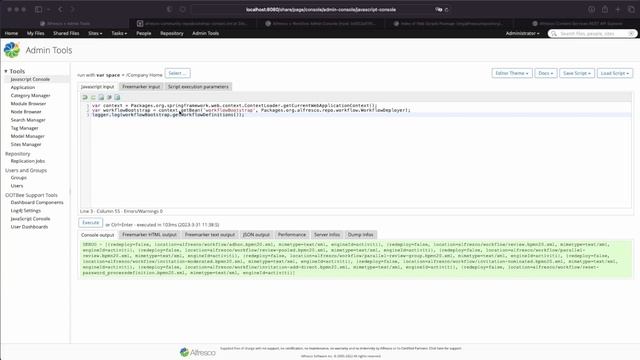640x360 pixels.
Task: Click the privacy shield icon near address bar
Action: tap(169, 9)
